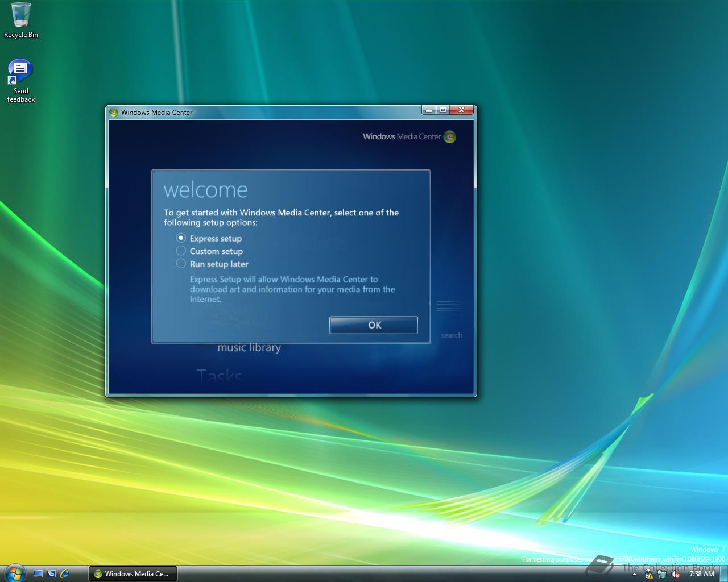The height and width of the screenshot is (582, 728).
Task: Select the Express setup option
Action: tap(181, 238)
